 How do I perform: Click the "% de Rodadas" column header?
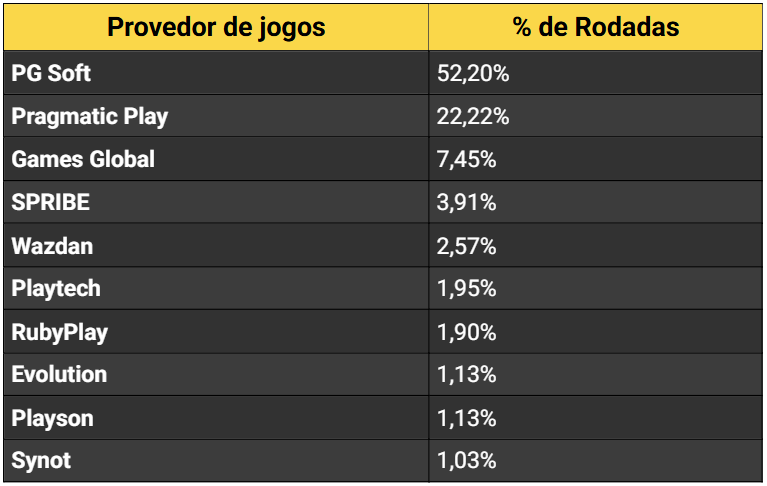pyautogui.click(x=596, y=27)
